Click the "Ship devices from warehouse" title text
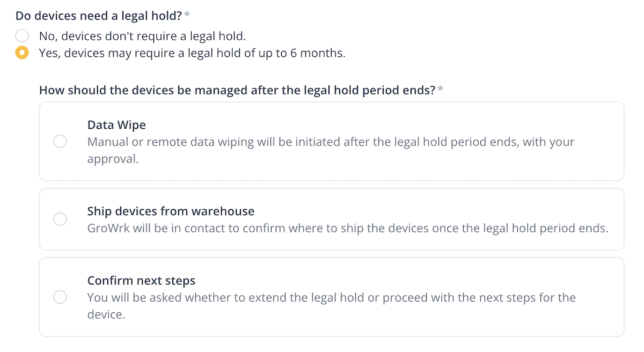The height and width of the screenshot is (352, 644). 171,211
